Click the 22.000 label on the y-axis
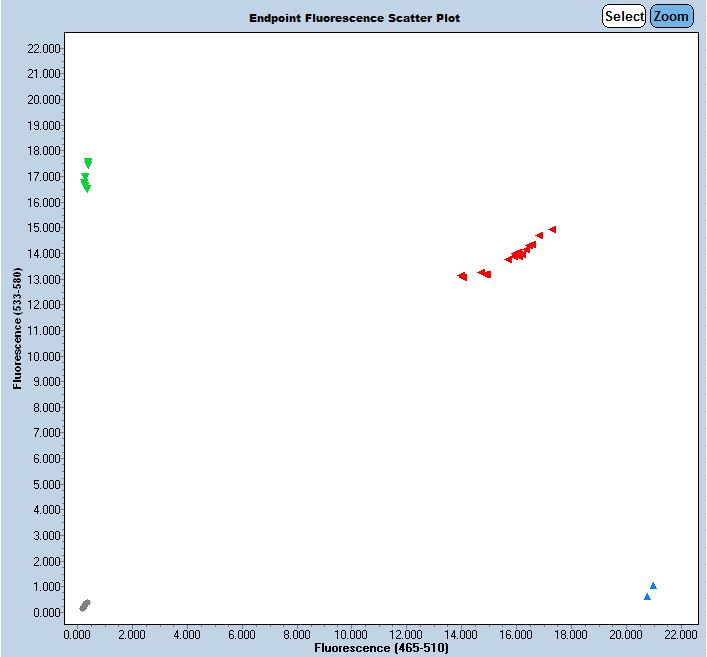The image size is (707, 657). pos(46,48)
